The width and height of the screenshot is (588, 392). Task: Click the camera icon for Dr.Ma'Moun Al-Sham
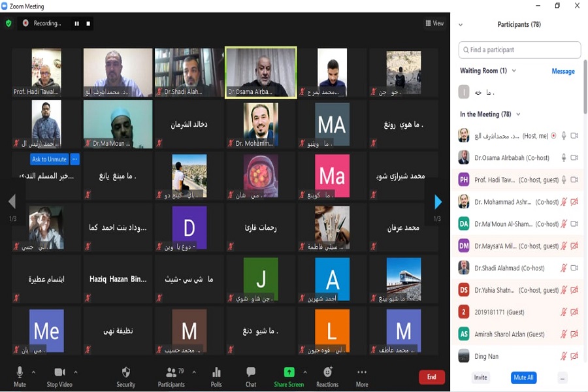pyautogui.click(x=574, y=223)
